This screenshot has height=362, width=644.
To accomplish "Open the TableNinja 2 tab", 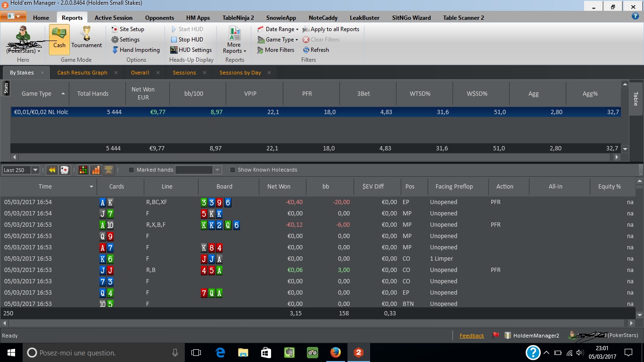I will tap(238, 17).
